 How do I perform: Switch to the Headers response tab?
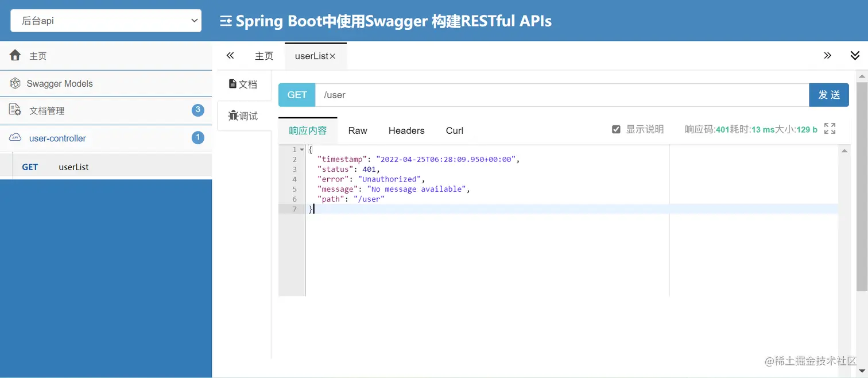[406, 130]
